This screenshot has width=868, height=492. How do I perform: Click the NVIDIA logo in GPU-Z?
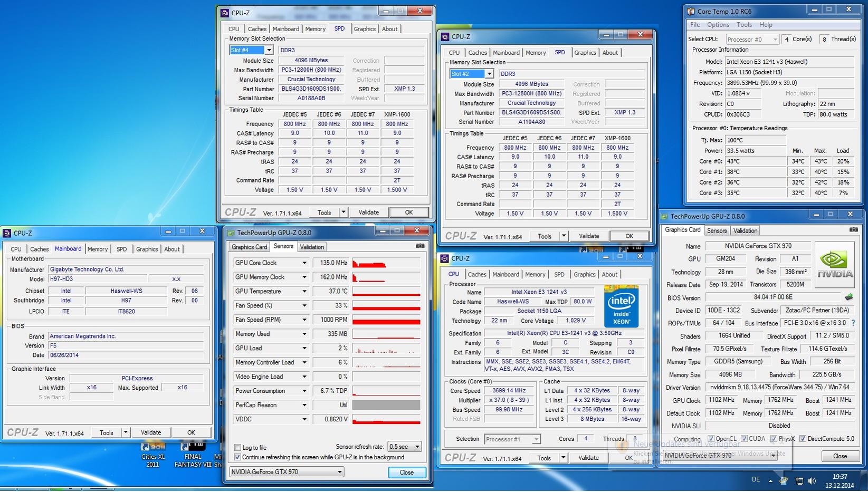(835, 265)
